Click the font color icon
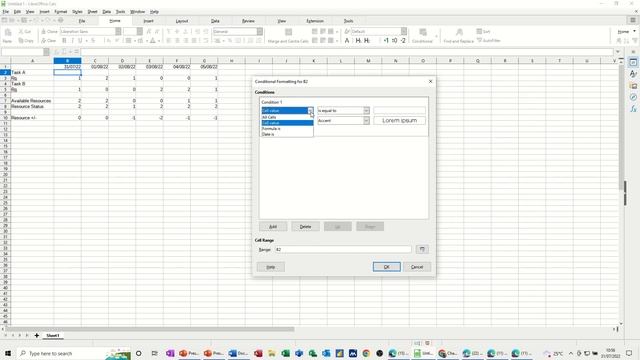The height and width of the screenshot is (360, 640). (x=153, y=41)
